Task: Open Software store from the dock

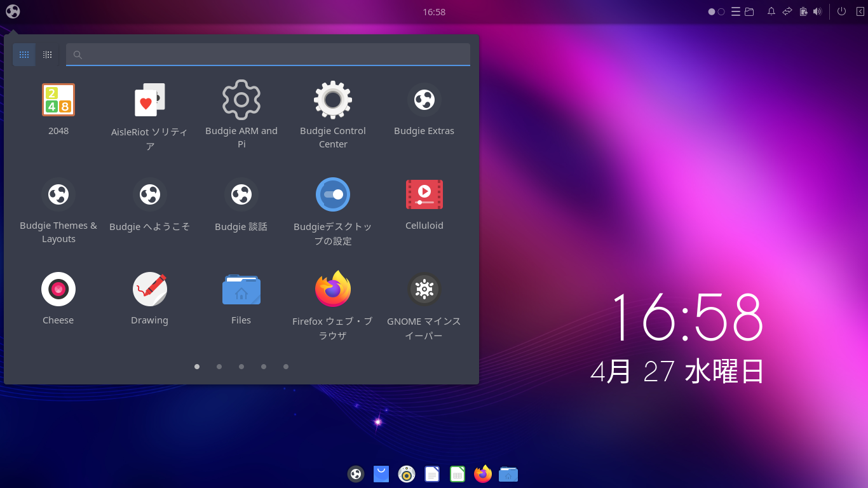Action: [381, 474]
